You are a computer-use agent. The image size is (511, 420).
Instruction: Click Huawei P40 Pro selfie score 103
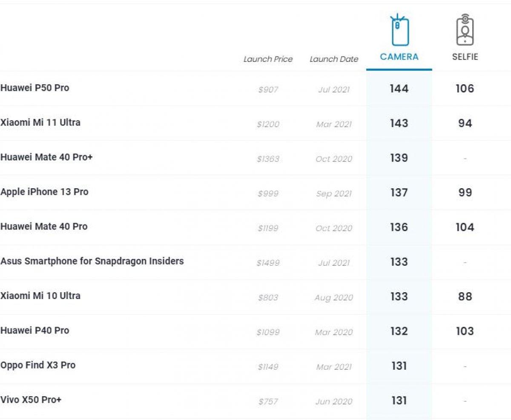465,331
